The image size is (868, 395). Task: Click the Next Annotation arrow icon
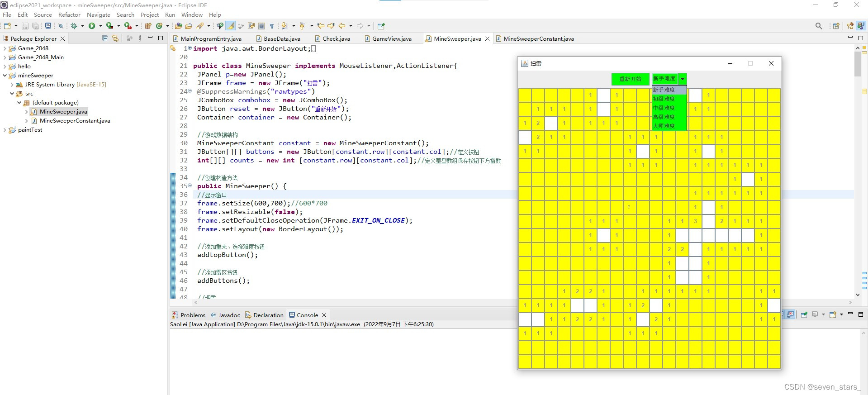click(x=285, y=26)
